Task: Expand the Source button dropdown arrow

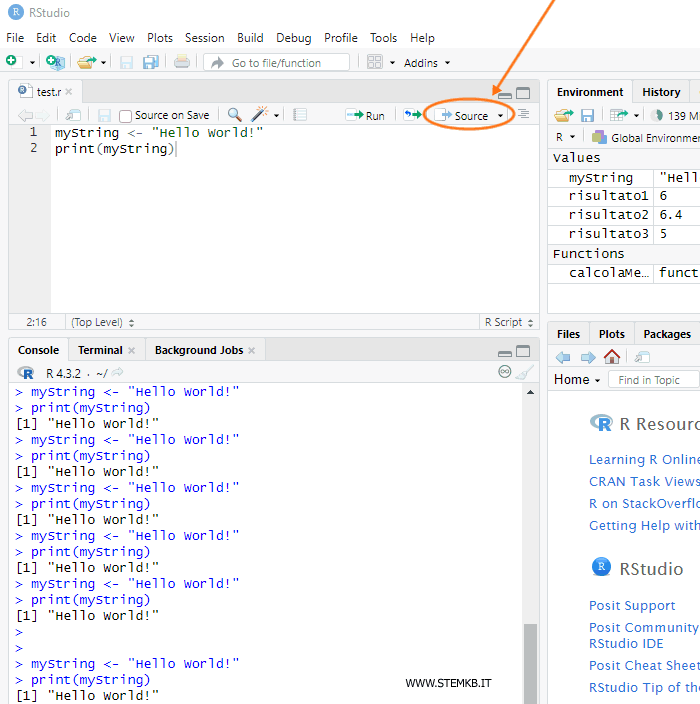Action: click(x=501, y=116)
